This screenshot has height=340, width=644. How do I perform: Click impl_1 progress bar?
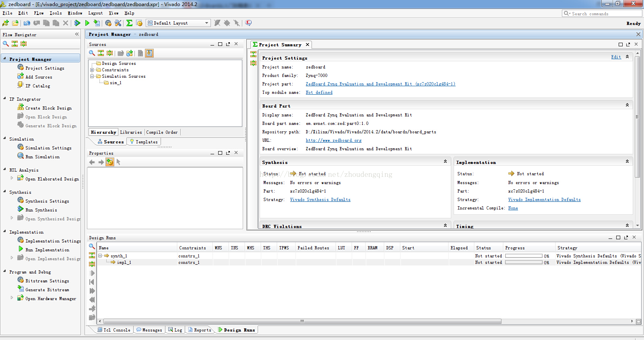point(524,262)
